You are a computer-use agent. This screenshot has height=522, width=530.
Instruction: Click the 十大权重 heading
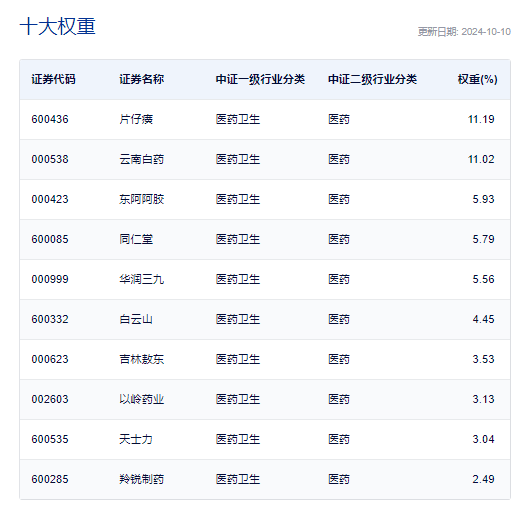click(x=57, y=26)
